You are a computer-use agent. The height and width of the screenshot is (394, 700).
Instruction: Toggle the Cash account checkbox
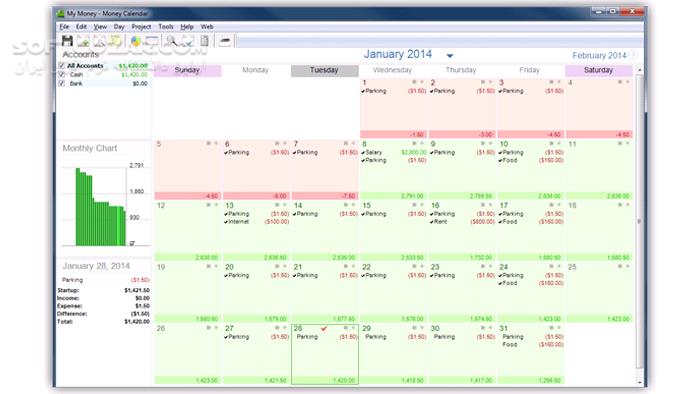62,75
